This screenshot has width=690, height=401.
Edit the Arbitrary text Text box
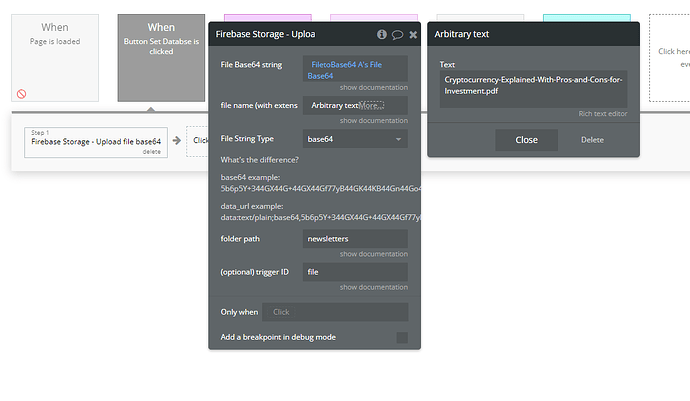pos(533,89)
